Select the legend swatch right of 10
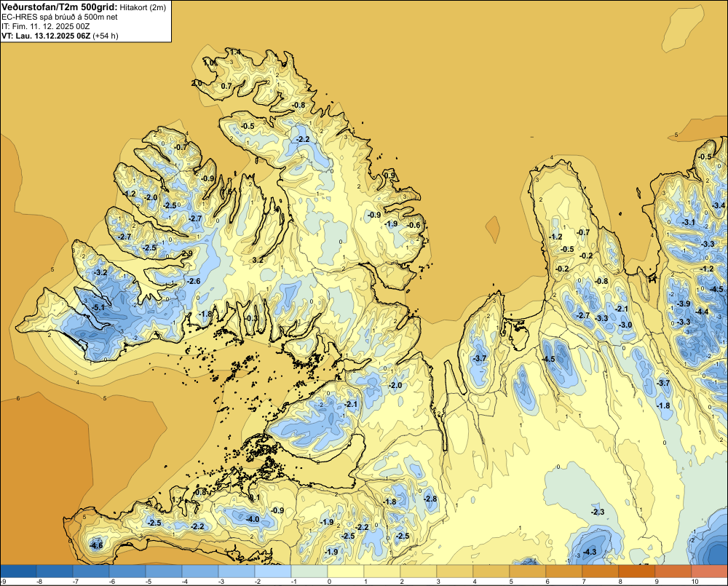Viewport: 728px width, 586px height. [x=710, y=571]
